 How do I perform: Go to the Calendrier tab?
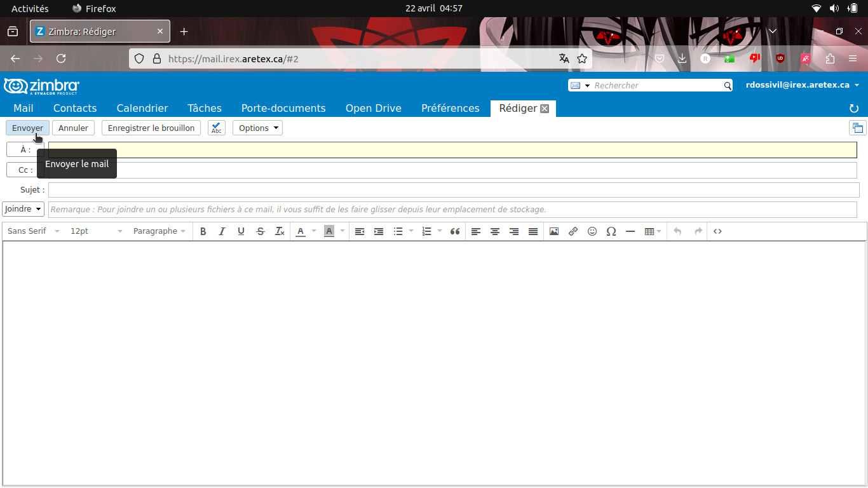[x=142, y=108]
